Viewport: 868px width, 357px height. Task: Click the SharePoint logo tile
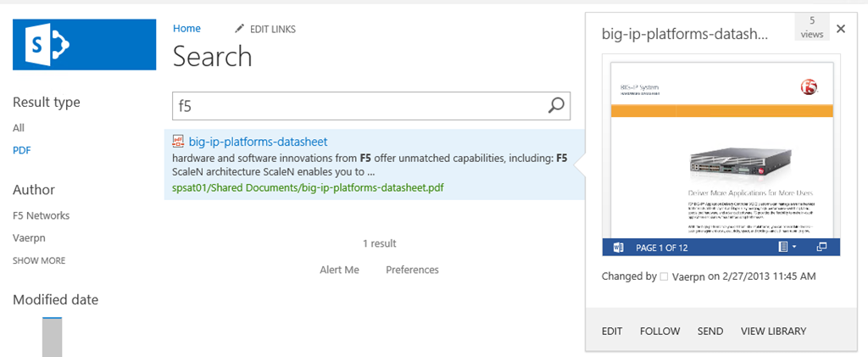tap(84, 45)
